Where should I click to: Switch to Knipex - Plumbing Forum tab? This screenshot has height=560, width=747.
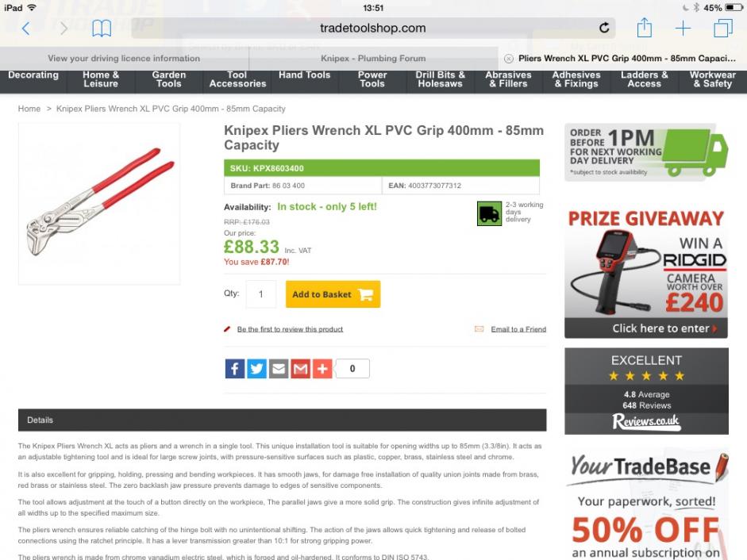[373, 58]
